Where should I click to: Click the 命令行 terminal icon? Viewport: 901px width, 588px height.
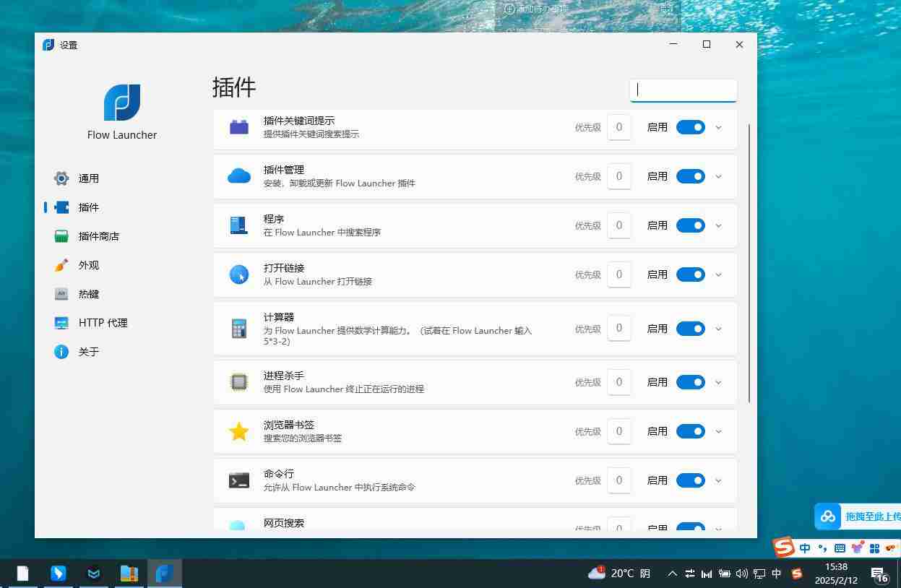pos(238,480)
